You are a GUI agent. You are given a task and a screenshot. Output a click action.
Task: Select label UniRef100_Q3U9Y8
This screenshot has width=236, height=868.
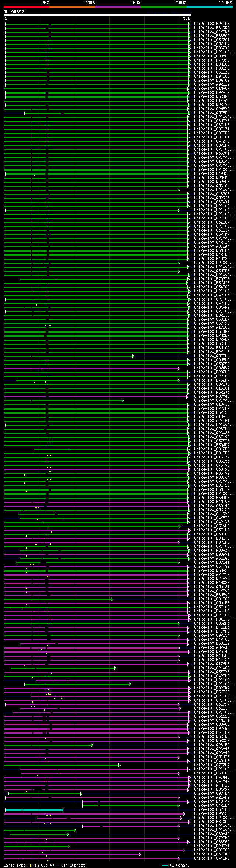coord(212,121)
